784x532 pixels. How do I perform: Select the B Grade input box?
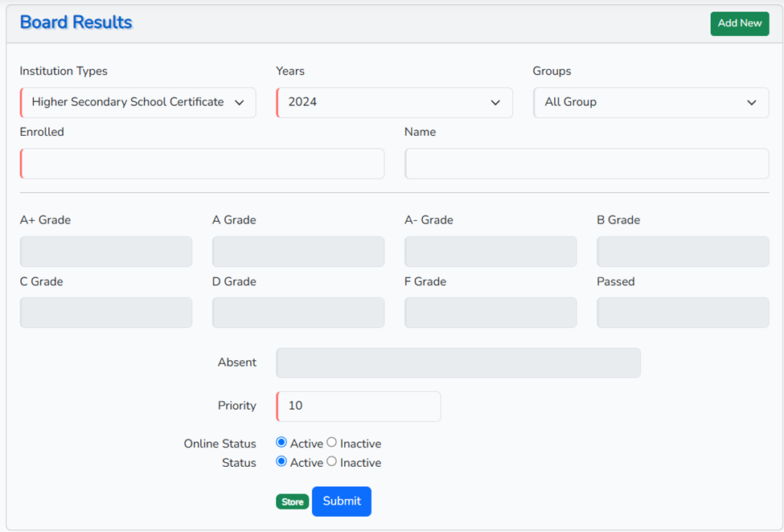[x=683, y=252]
